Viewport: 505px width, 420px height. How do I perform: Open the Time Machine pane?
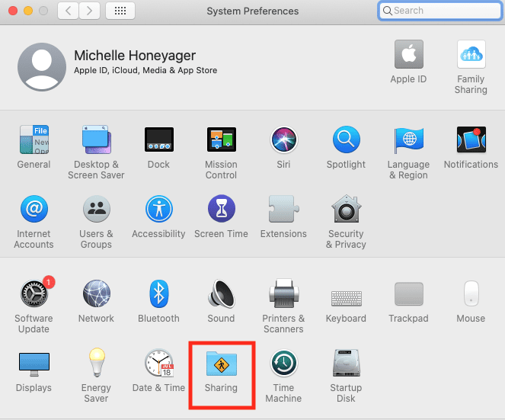(283, 364)
